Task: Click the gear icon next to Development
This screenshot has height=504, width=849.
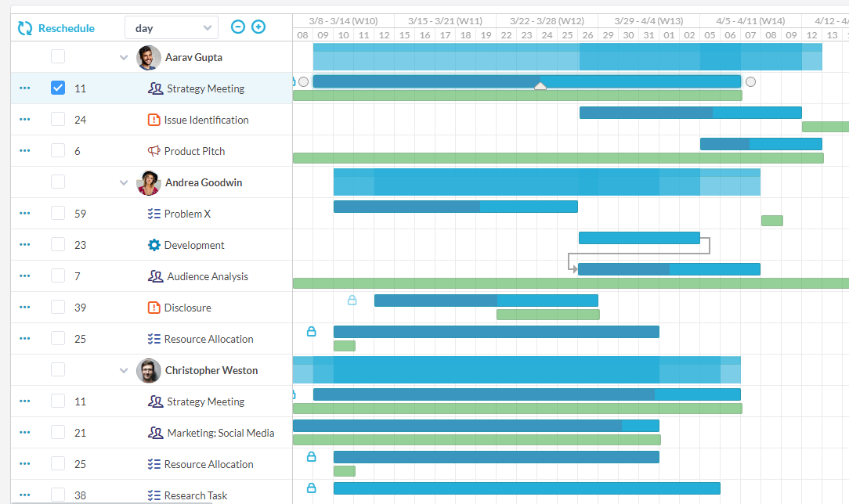Action: tap(154, 244)
